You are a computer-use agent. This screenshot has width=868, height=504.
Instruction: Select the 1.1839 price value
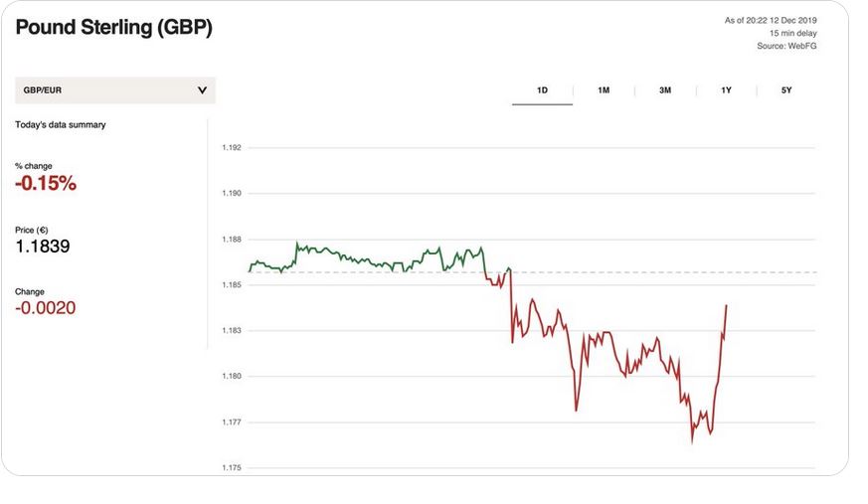pos(43,247)
